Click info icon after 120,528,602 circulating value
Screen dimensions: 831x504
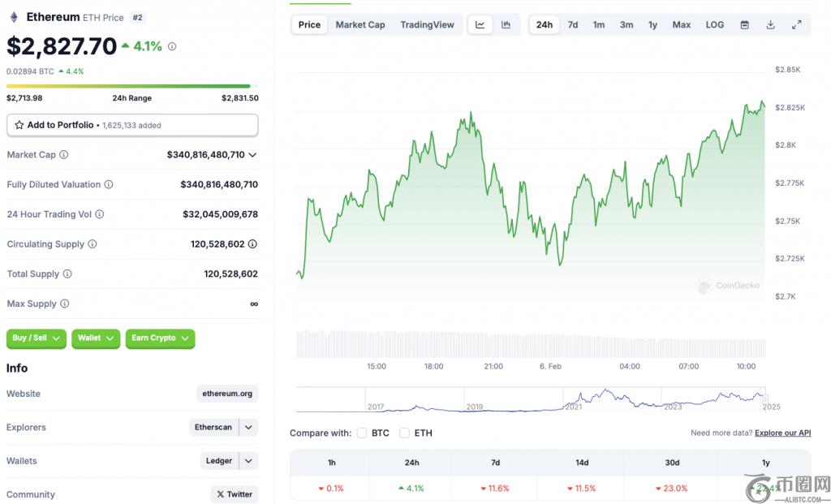pyautogui.click(x=253, y=243)
